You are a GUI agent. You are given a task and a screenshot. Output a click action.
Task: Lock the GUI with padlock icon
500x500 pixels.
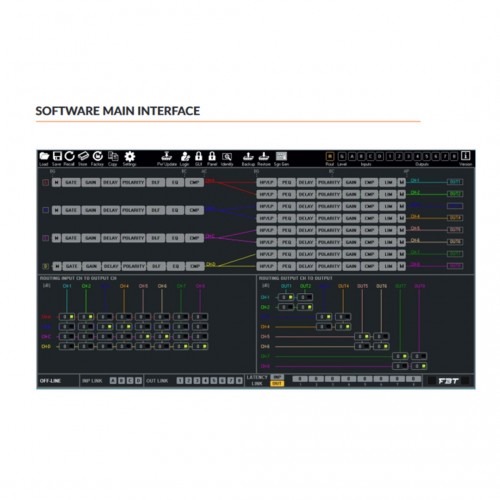(199, 156)
